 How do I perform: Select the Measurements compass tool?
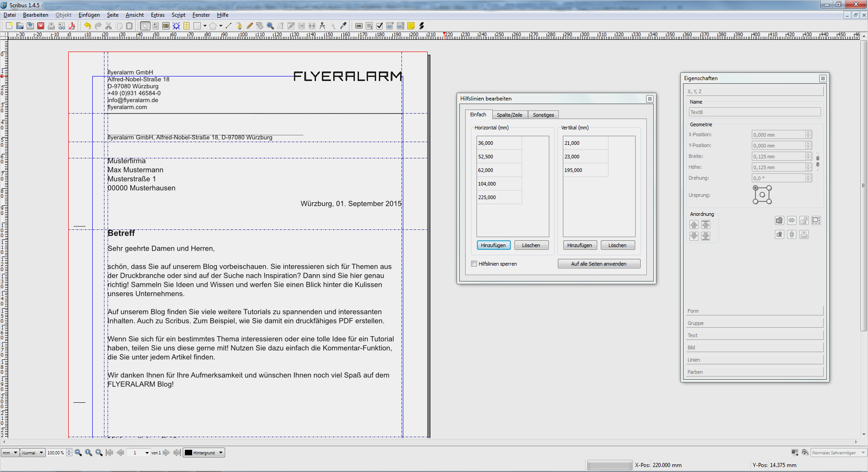pyautogui.click(x=322, y=26)
